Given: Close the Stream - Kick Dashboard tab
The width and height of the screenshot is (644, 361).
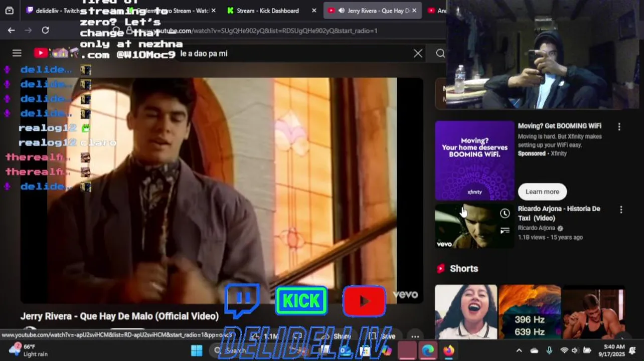Looking at the screenshot, I should [314, 11].
